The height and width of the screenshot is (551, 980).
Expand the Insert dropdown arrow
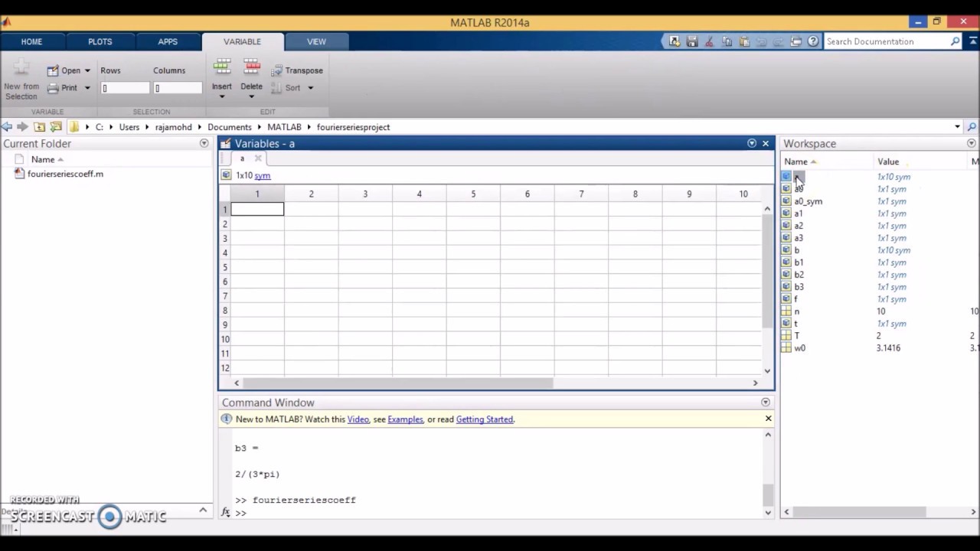coord(222,96)
